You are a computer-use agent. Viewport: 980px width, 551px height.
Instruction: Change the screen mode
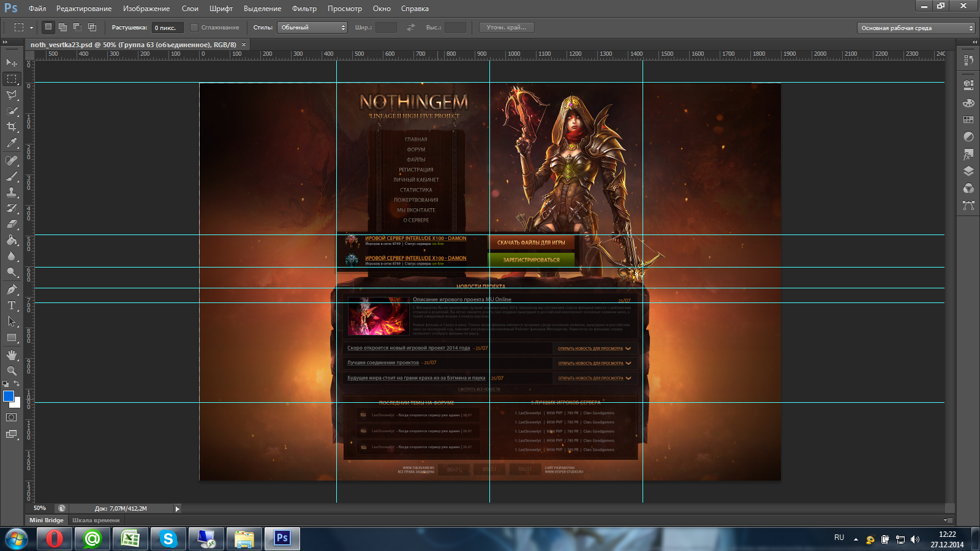[12, 434]
